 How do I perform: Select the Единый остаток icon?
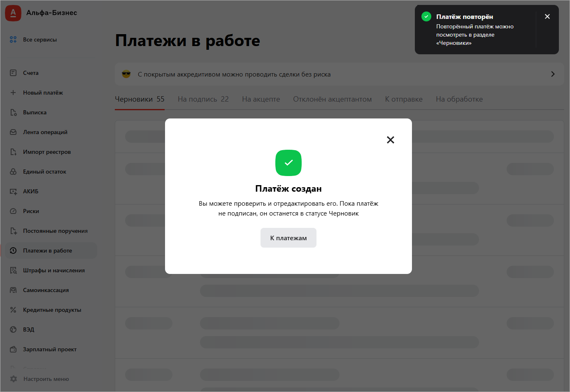click(13, 172)
